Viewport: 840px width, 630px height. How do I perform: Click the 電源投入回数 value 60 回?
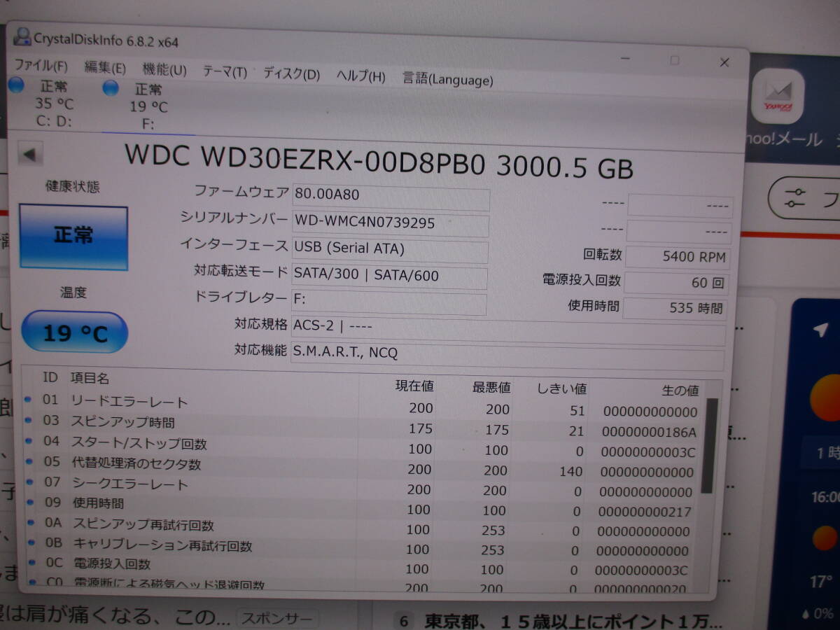coord(676,283)
